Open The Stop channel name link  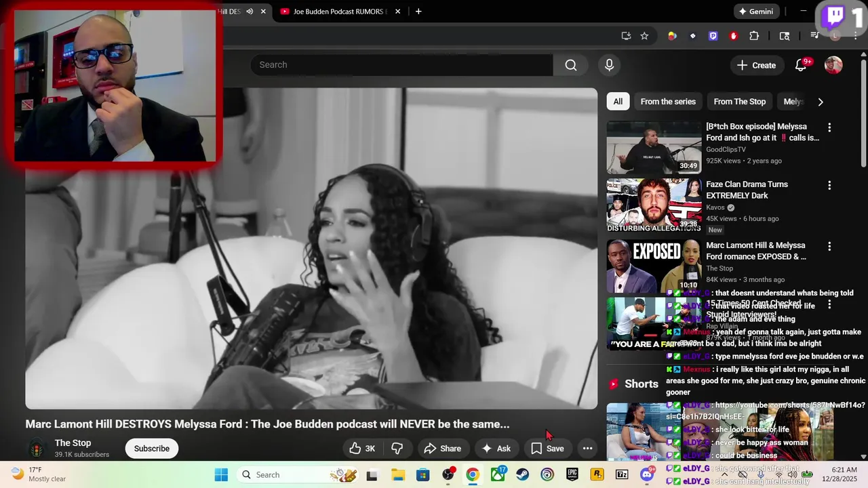coord(73,443)
